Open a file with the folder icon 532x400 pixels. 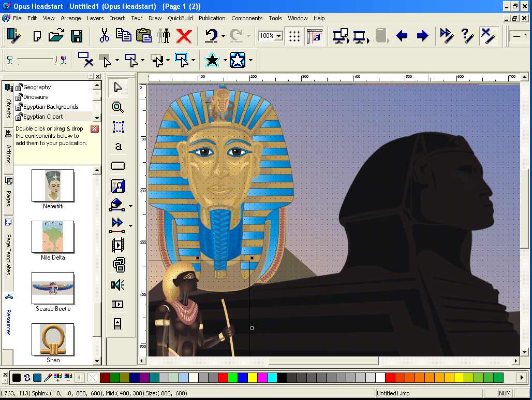tap(56, 36)
